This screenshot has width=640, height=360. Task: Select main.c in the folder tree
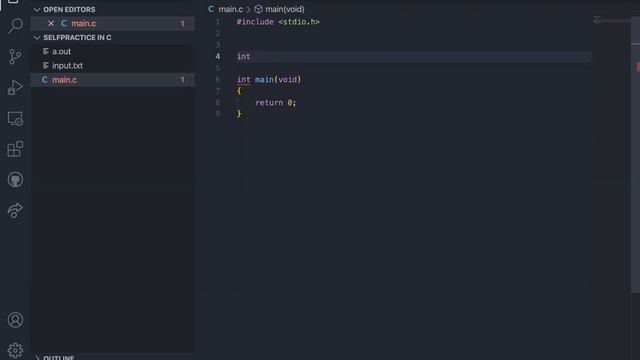113,80
